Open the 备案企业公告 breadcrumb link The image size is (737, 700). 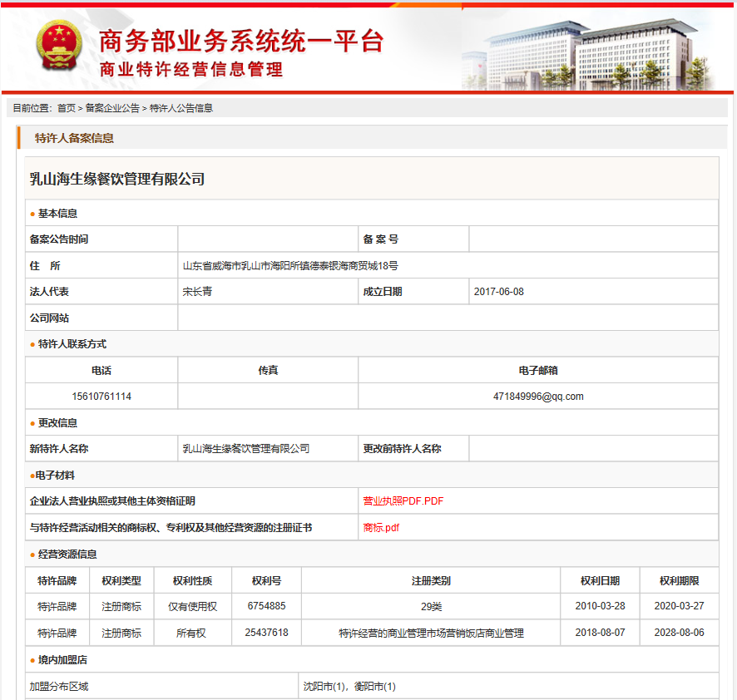112,108
